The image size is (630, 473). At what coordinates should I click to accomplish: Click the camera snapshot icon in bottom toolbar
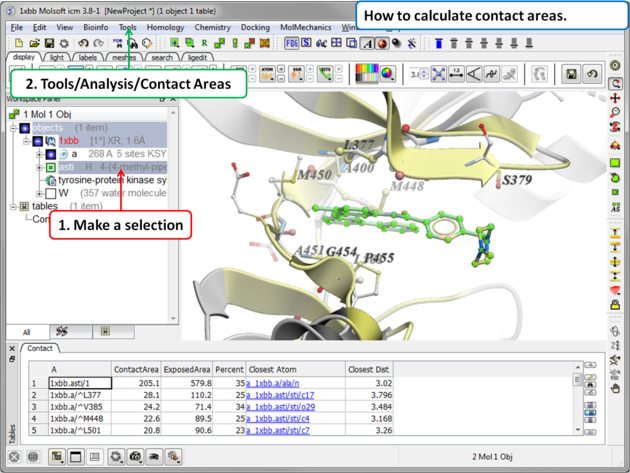(135, 457)
